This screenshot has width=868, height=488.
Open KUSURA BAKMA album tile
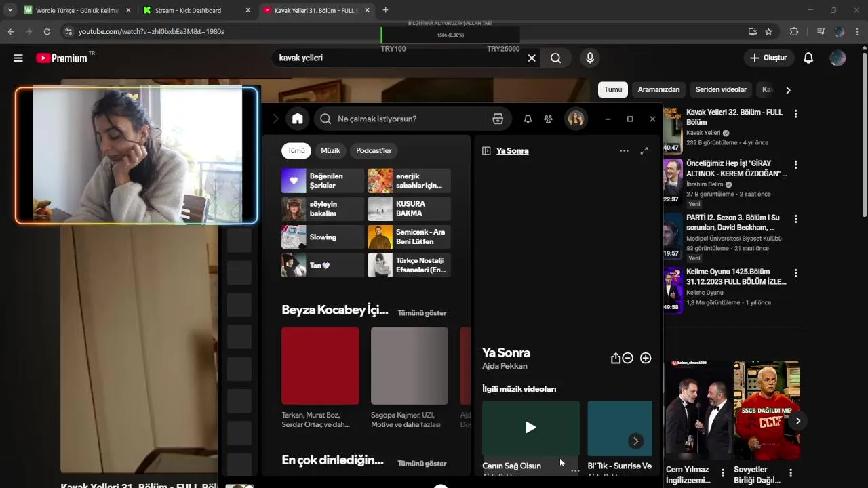[x=409, y=209]
